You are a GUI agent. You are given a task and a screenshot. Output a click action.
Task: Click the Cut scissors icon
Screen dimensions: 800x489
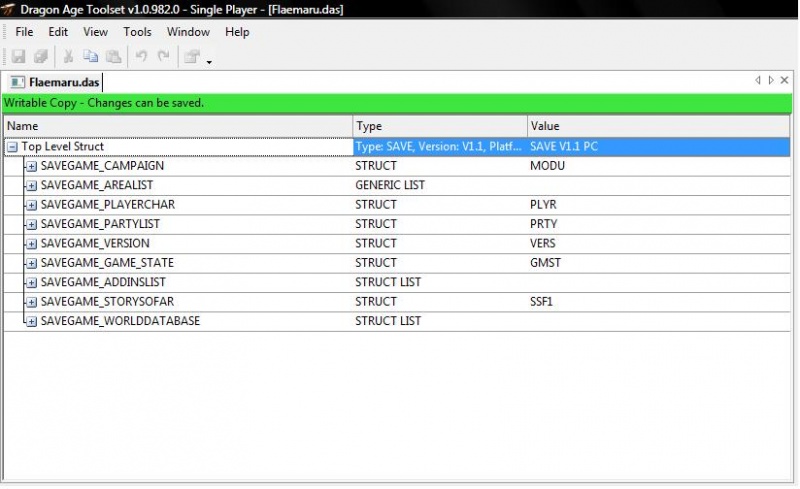[69, 58]
